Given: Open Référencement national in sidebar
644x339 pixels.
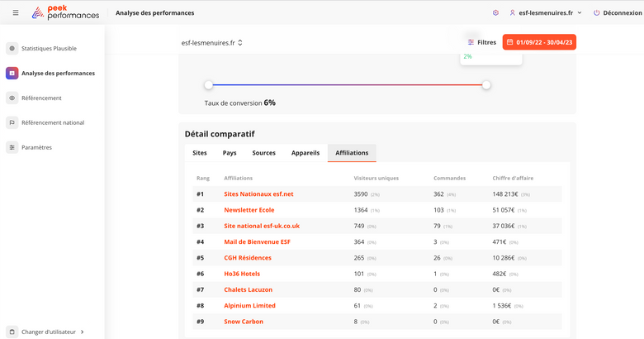Looking at the screenshot, I should point(53,122).
